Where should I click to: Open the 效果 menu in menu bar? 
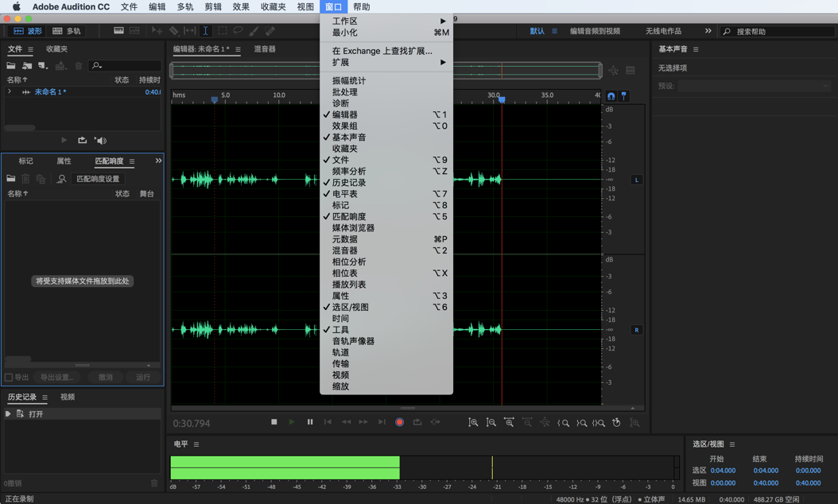[241, 7]
